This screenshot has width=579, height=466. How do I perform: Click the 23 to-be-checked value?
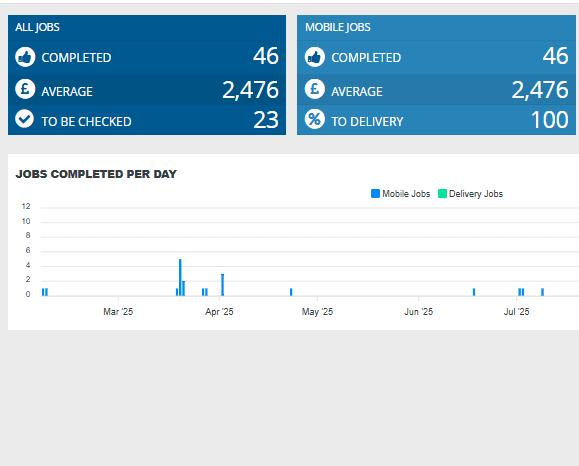266,120
